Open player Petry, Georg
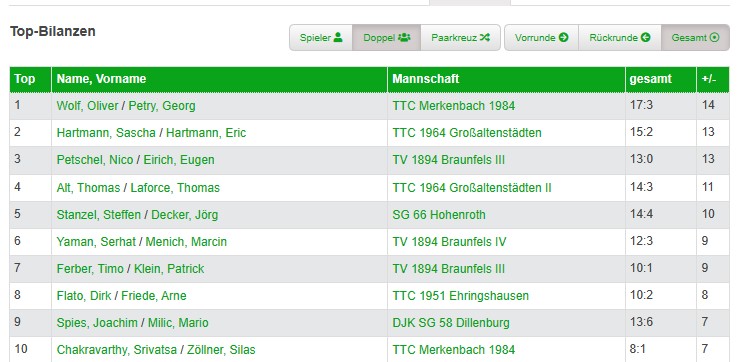This screenshot has width=740, height=362. point(162,106)
